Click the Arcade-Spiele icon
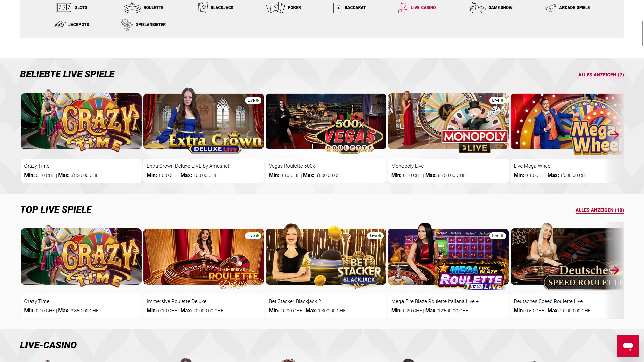Image resolution: width=644 pixels, height=362 pixels. coord(551,7)
